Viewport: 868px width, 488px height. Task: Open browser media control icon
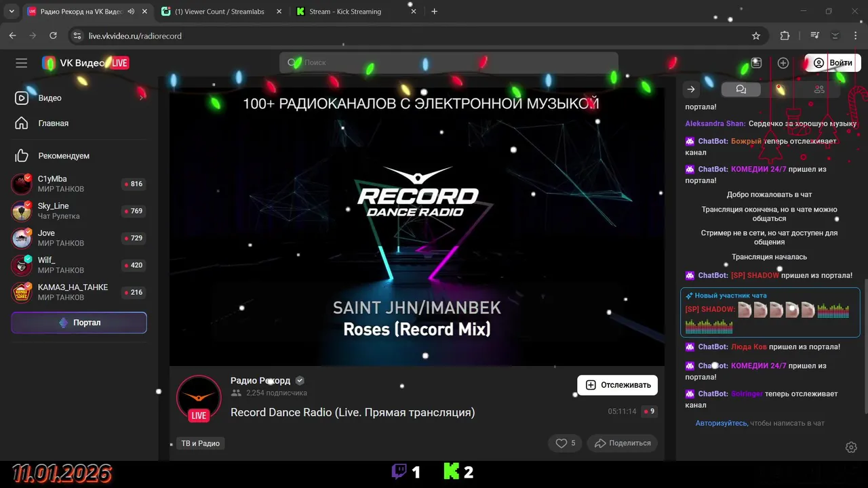tap(814, 36)
